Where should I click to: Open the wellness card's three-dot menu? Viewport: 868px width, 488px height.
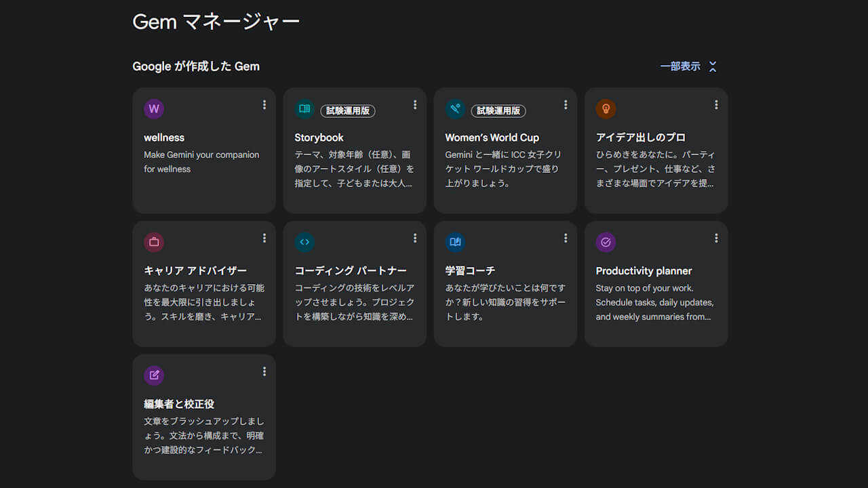(x=264, y=105)
